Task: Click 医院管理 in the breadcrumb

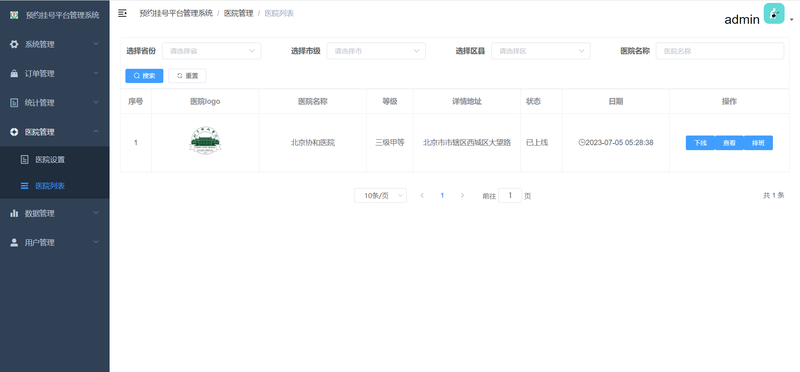Action: 238,13
